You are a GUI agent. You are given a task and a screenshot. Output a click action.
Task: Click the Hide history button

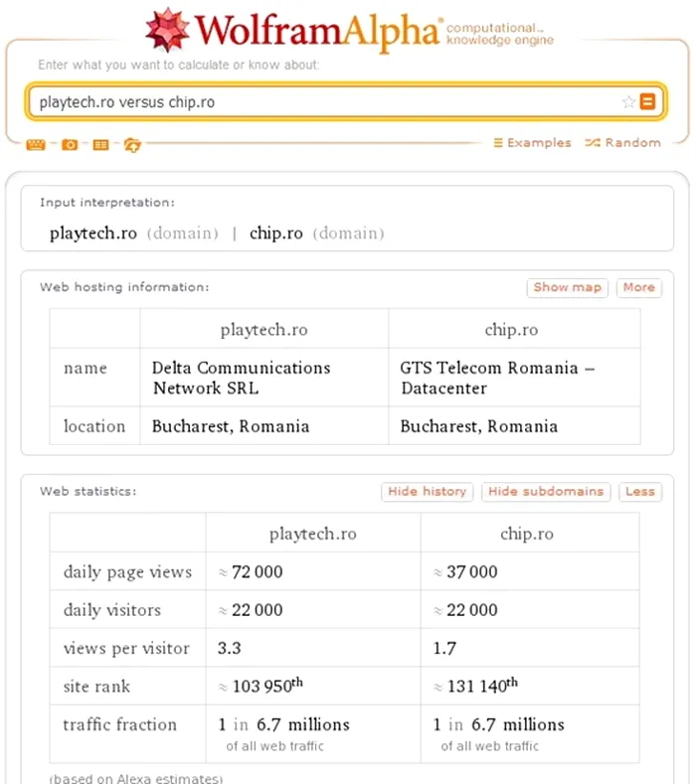[x=427, y=492]
